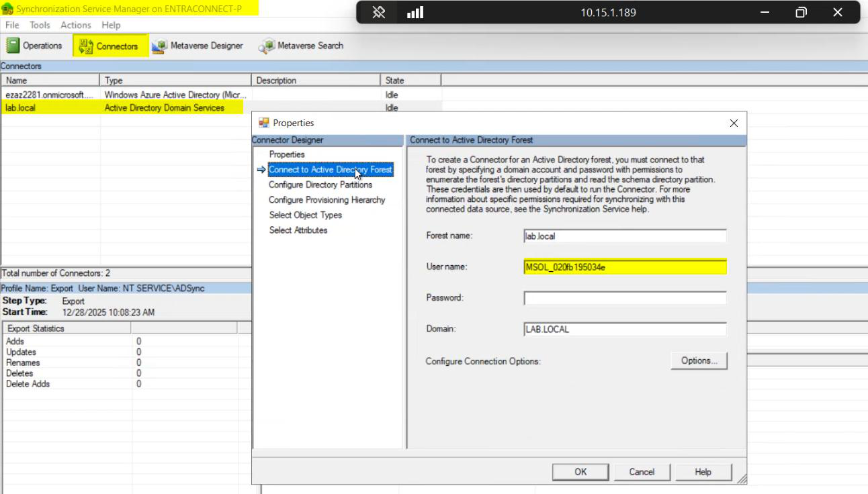Click Active Directory Domain Services type cell

(x=165, y=107)
